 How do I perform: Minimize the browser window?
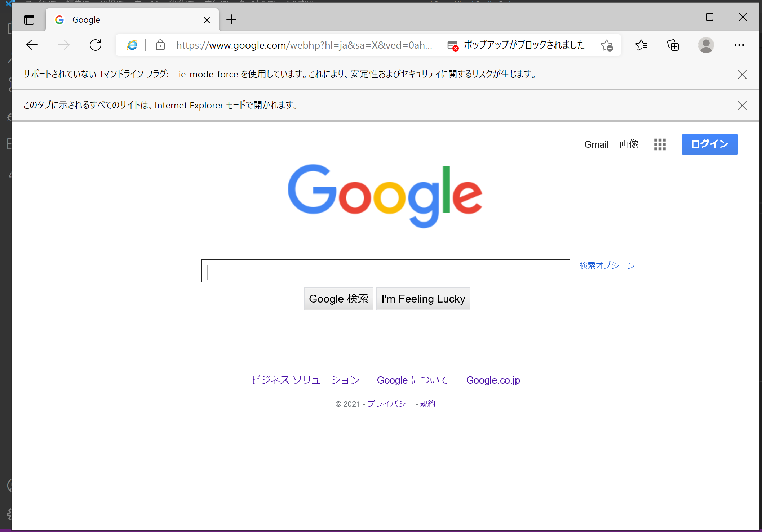click(x=677, y=17)
